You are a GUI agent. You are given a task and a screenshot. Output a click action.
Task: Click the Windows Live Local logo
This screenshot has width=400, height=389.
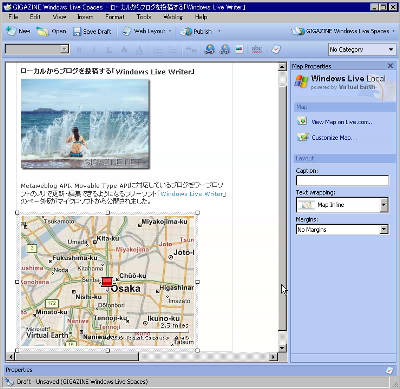[339, 82]
